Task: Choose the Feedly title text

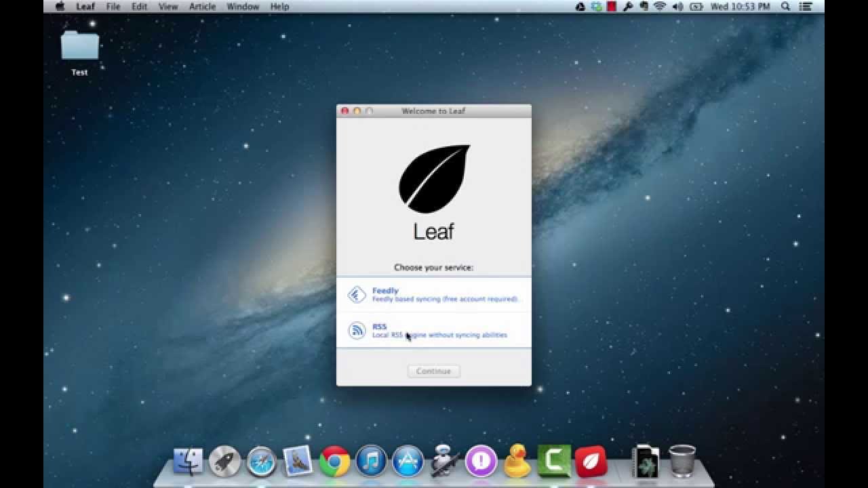Action: [x=385, y=291]
